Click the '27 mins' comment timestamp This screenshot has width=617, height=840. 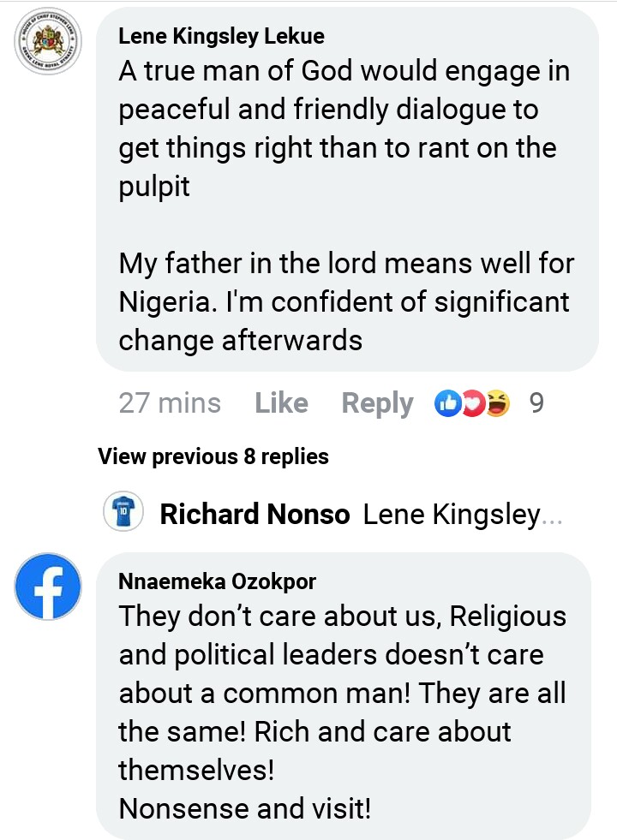pyautogui.click(x=170, y=402)
